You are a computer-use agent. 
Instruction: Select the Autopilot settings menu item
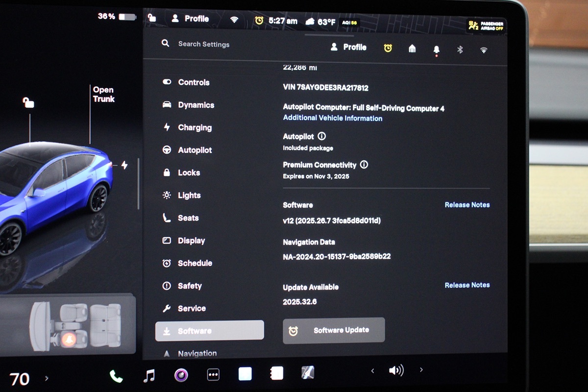point(195,150)
